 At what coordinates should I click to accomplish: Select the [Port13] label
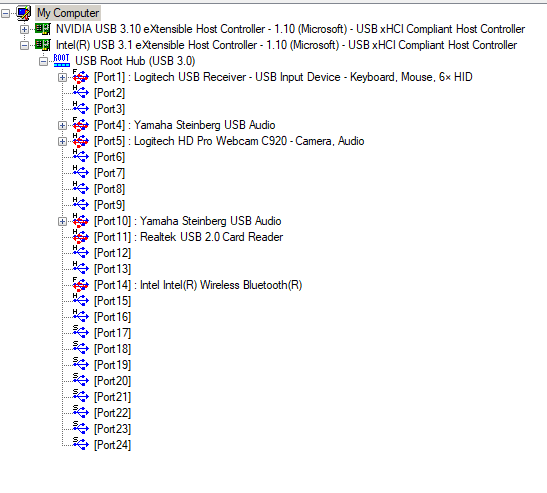[x=112, y=269]
